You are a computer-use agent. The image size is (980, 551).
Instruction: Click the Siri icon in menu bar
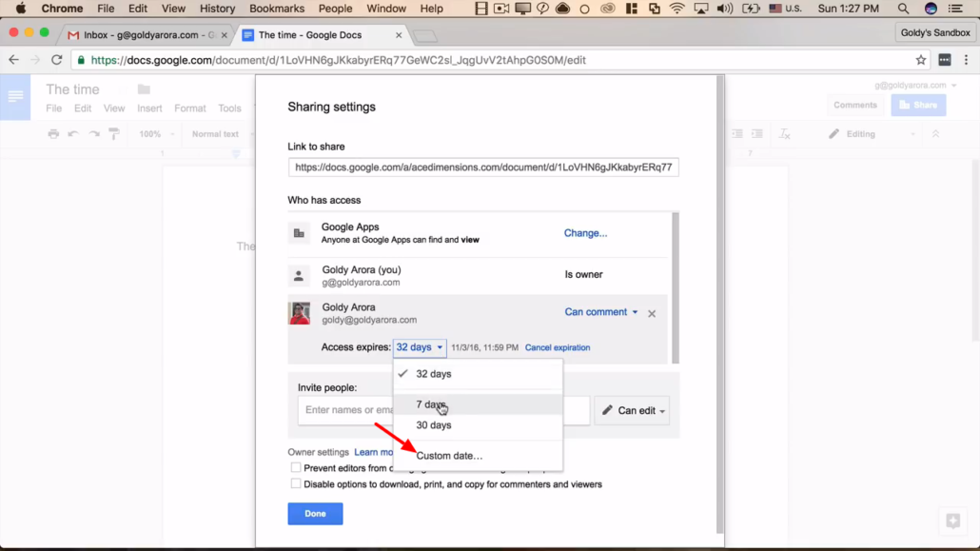931,9
